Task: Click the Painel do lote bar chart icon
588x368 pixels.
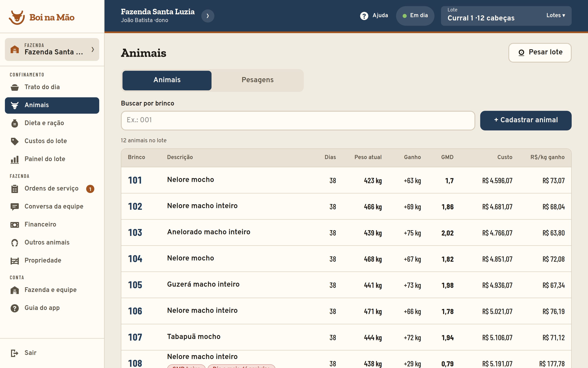Action: coord(14,159)
